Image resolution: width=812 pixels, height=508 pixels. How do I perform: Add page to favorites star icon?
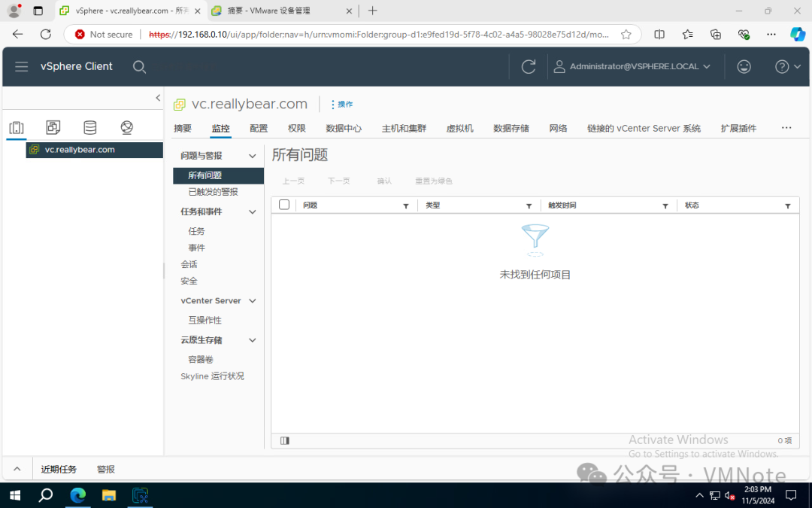[626, 34]
